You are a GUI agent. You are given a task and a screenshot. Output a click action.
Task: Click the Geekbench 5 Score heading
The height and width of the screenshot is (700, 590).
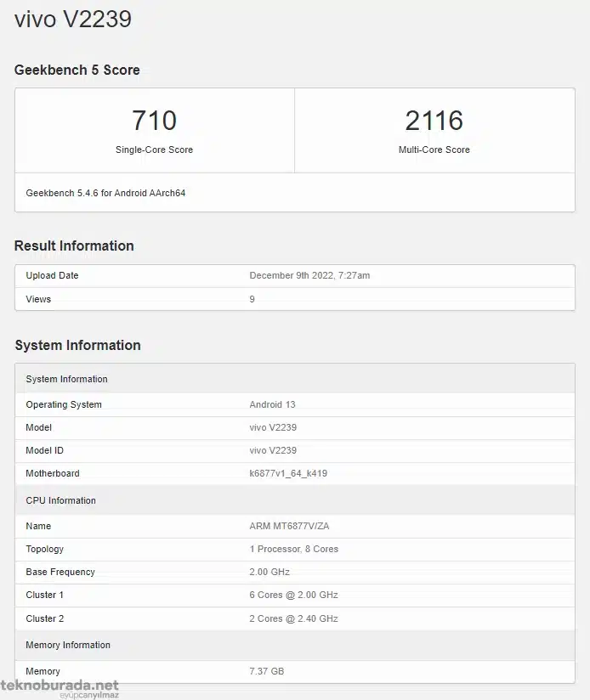click(x=77, y=71)
